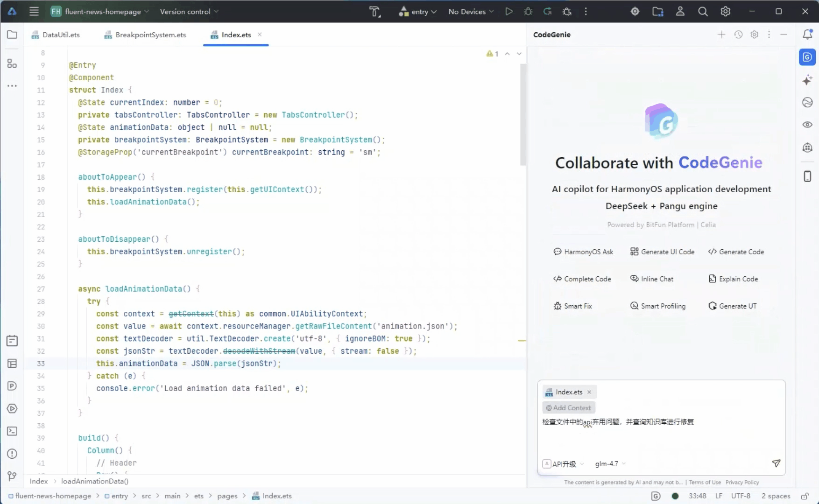Click the Generate UI Code button
This screenshot has width=819, height=504.
(x=662, y=252)
